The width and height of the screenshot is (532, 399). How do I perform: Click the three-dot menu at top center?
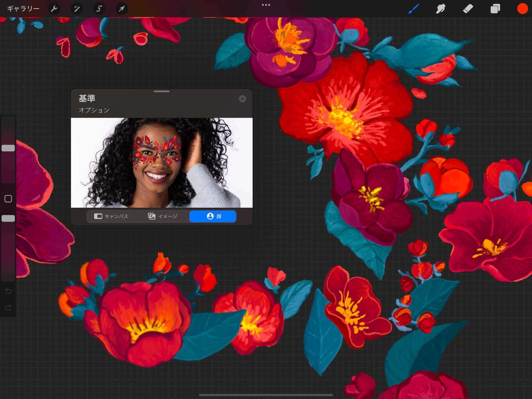tap(266, 5)
